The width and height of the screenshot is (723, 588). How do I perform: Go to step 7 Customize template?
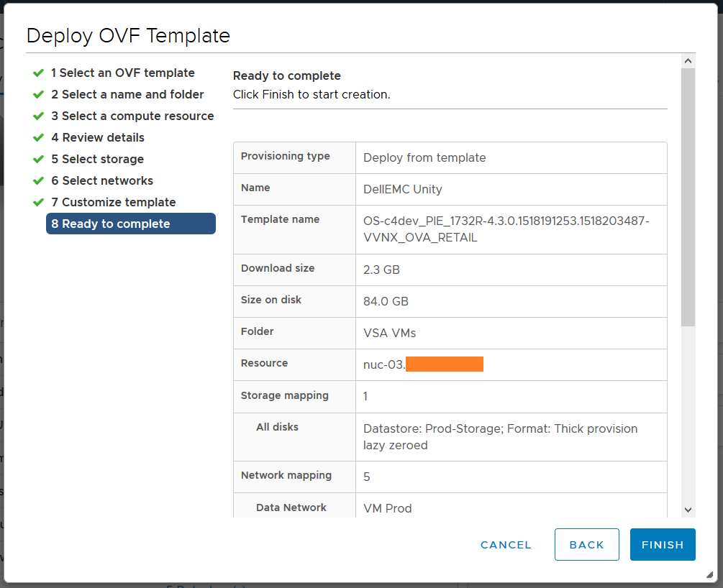[114, 202]
